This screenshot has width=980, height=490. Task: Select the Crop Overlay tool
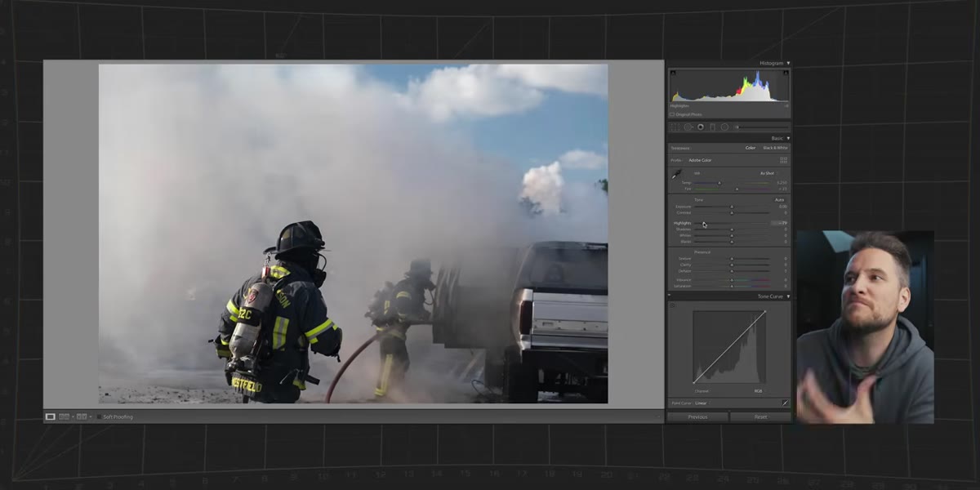click(x=675, y=127)
